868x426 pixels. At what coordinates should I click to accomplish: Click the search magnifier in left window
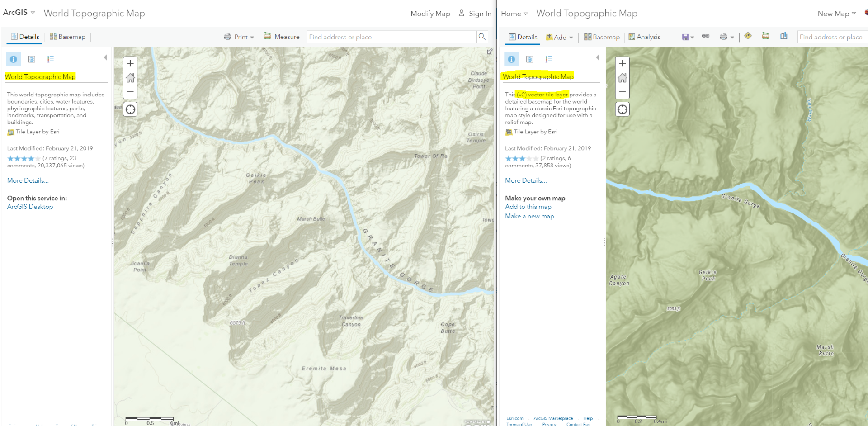click(x=482, y=37)
